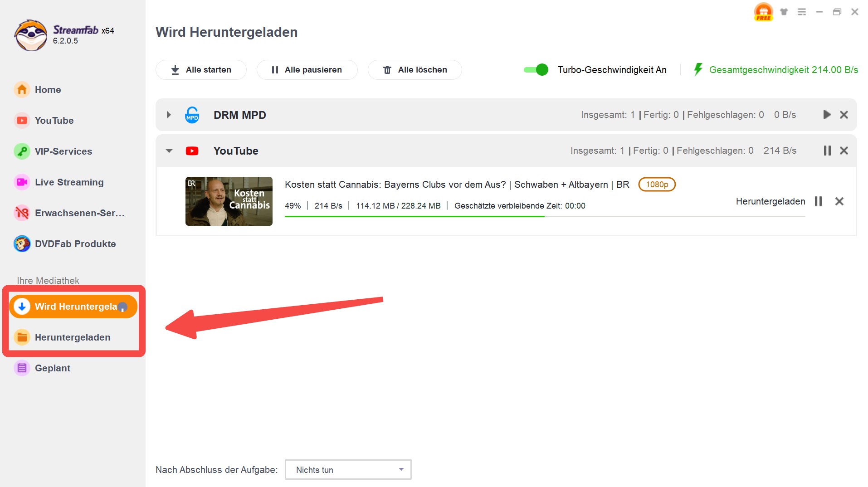The width and height of the screenshot is (868, 487).
Task: Click the 1080p quality badge
Action: point(657,185)
